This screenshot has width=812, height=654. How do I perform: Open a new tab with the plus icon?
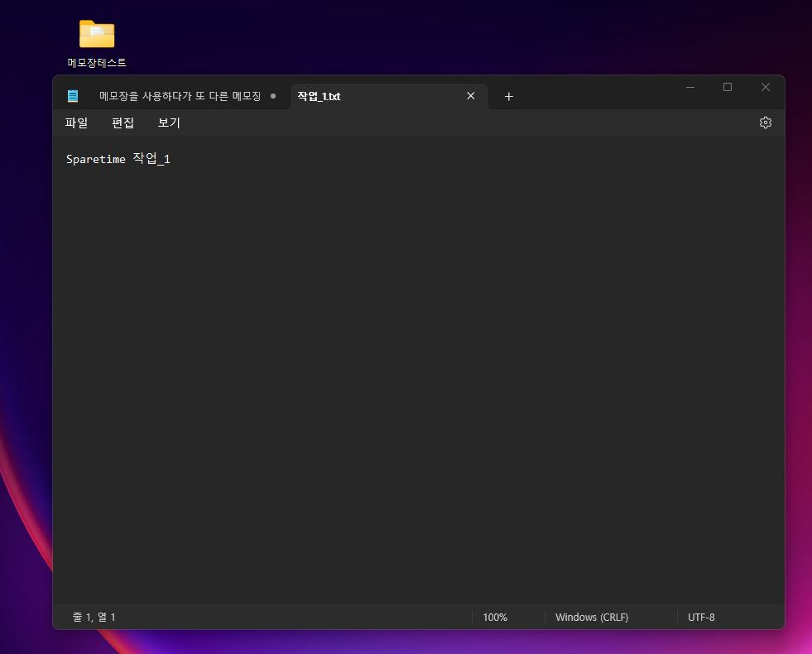click(x=508, y=97)
